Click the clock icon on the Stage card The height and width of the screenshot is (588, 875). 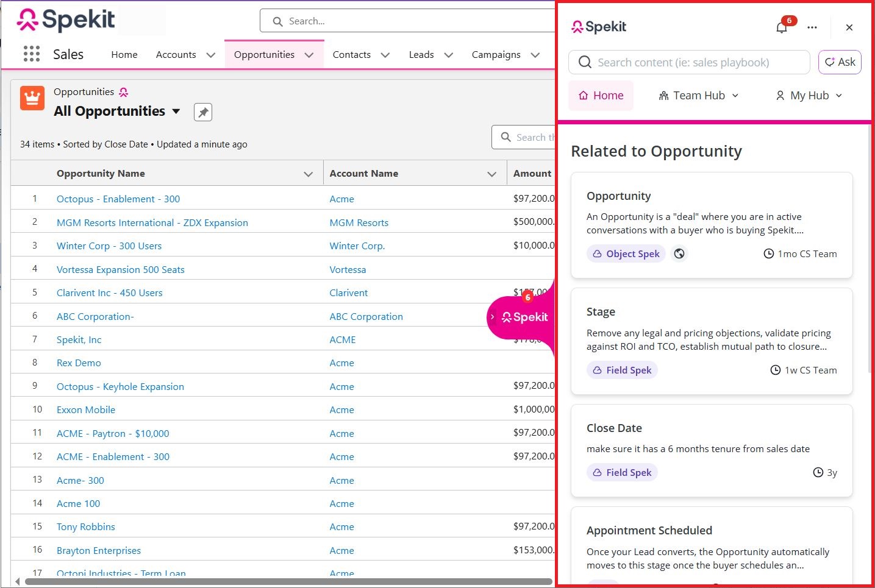(776, 370)
